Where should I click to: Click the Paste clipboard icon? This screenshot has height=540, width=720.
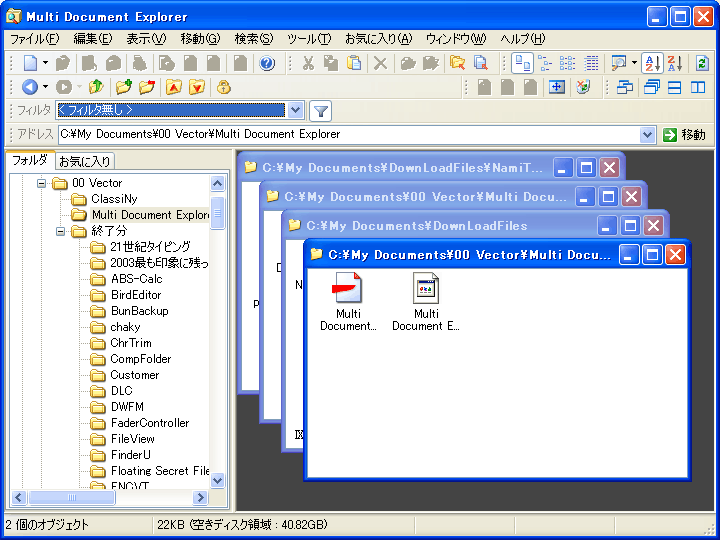click(x=354, y=63)
